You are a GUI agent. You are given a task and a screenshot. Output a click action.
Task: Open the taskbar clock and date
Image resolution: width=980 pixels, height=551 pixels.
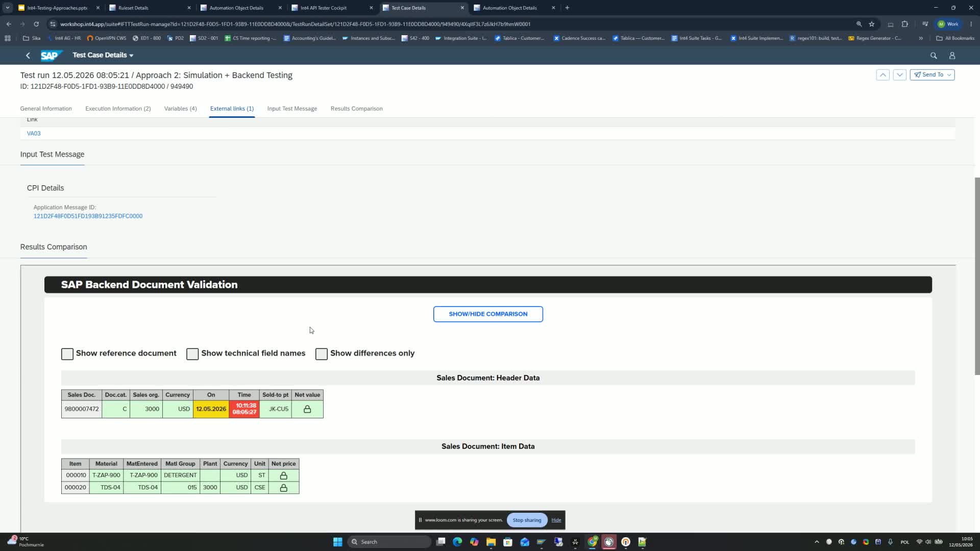961,542
